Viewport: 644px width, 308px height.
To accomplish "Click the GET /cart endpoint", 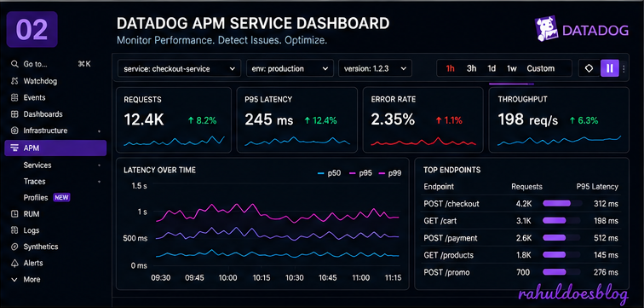I will coord(440,221).
